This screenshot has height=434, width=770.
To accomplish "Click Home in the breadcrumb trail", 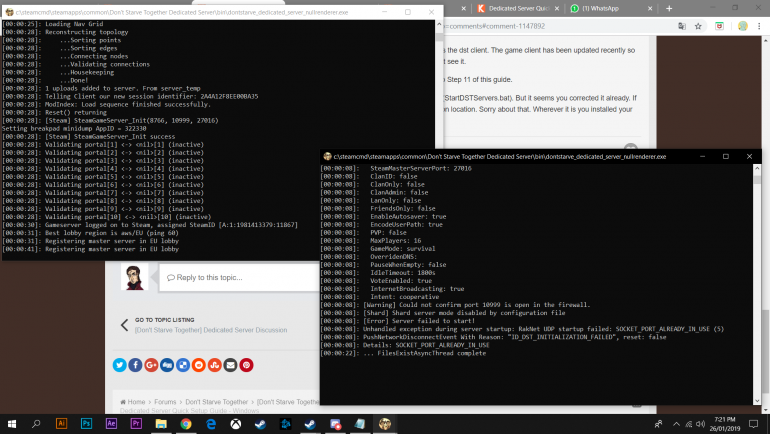I will (x=131, y=401).
